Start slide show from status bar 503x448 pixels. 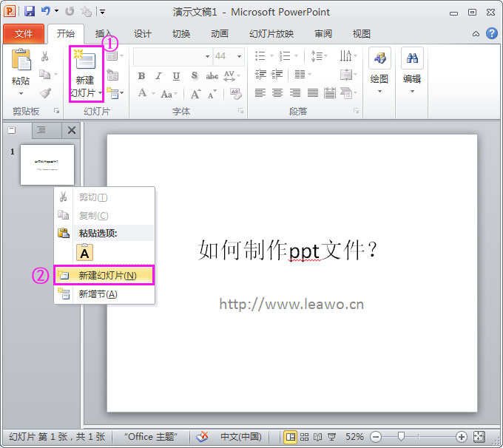tap(331, 437)
